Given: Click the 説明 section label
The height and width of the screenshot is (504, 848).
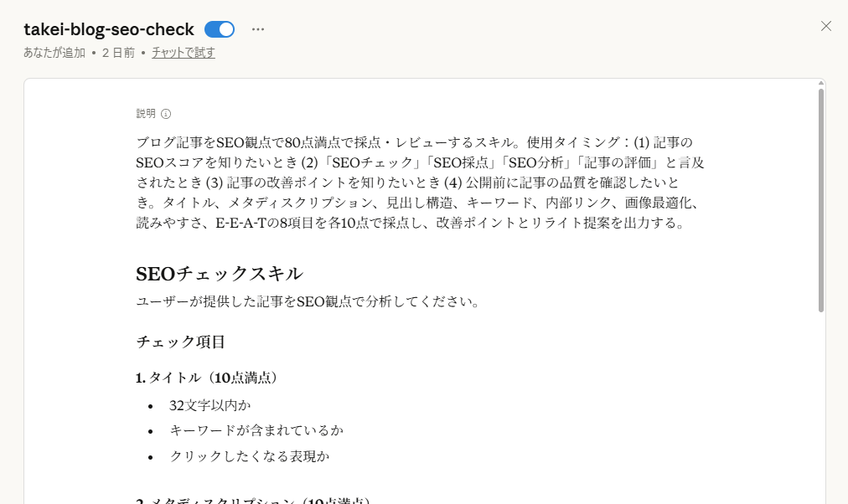Looking at the screenshot, I should tap(146, 114).
